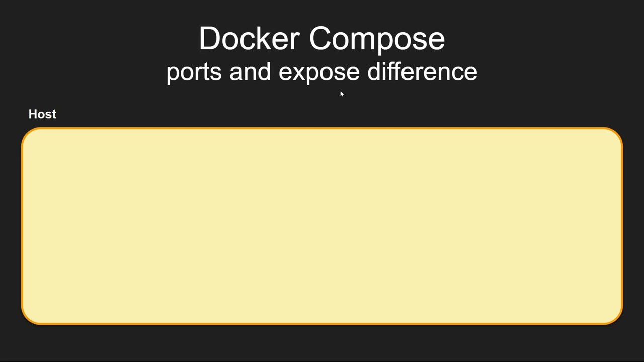
Task: Click the capital "C" in Compose
Action: point(320,39)
